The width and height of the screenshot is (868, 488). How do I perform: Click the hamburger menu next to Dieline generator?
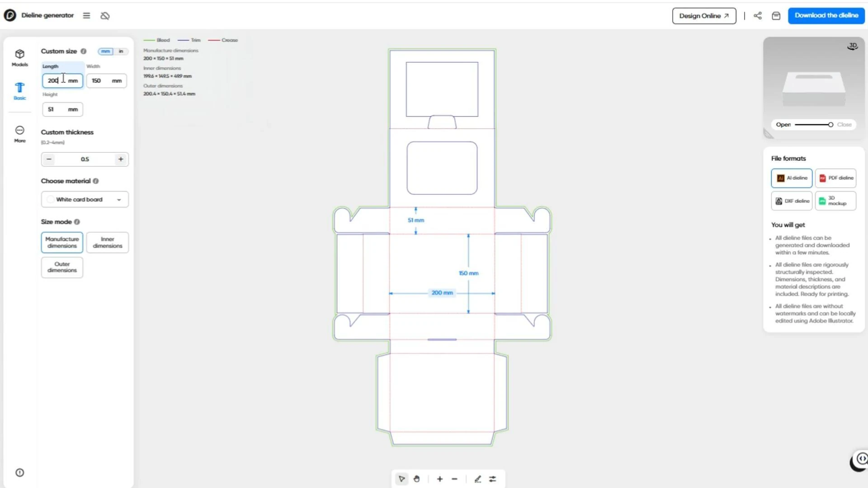coord(86,16)
